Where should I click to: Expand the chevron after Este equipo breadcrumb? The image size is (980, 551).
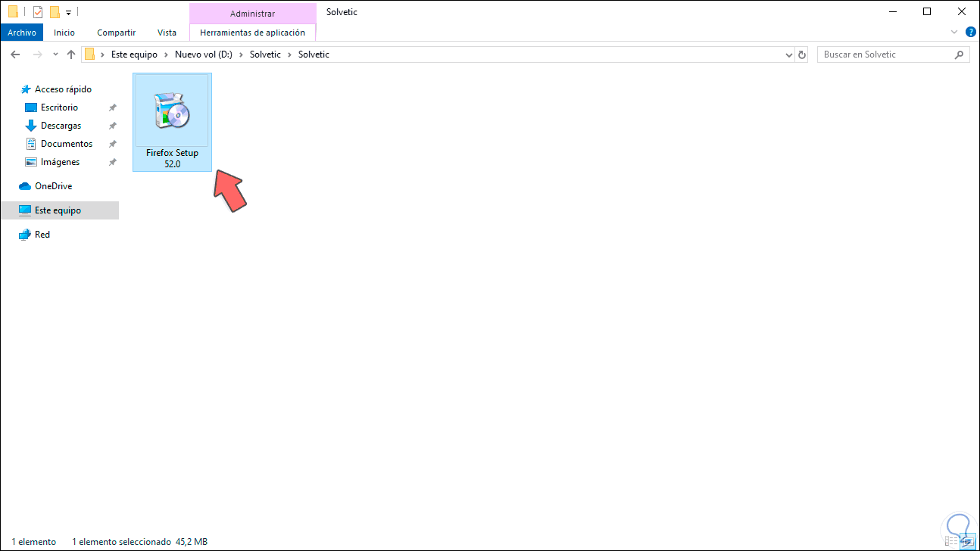coord(166,54)
